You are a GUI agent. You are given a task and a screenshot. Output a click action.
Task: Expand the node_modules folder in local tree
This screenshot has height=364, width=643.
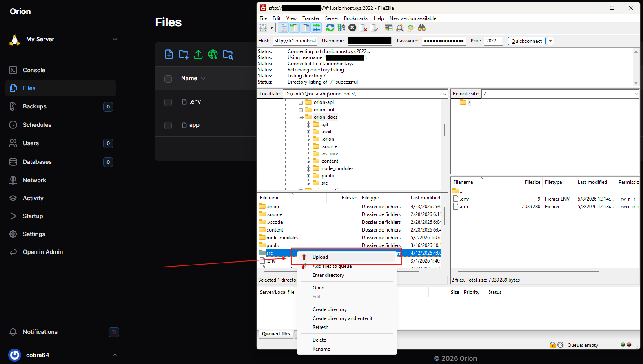tap(308, 169)
